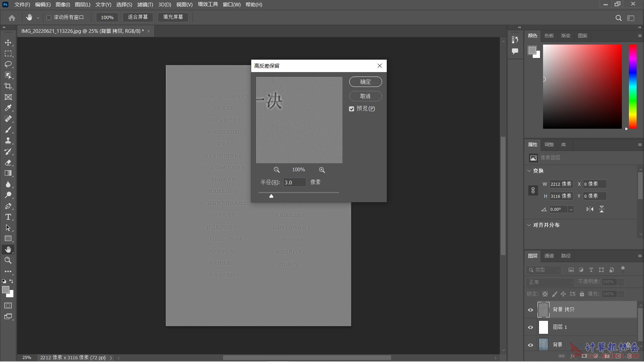Select the Eyedropper tool
The height and width of the screenshot is (362, 644).
click(x=8, y=108)
